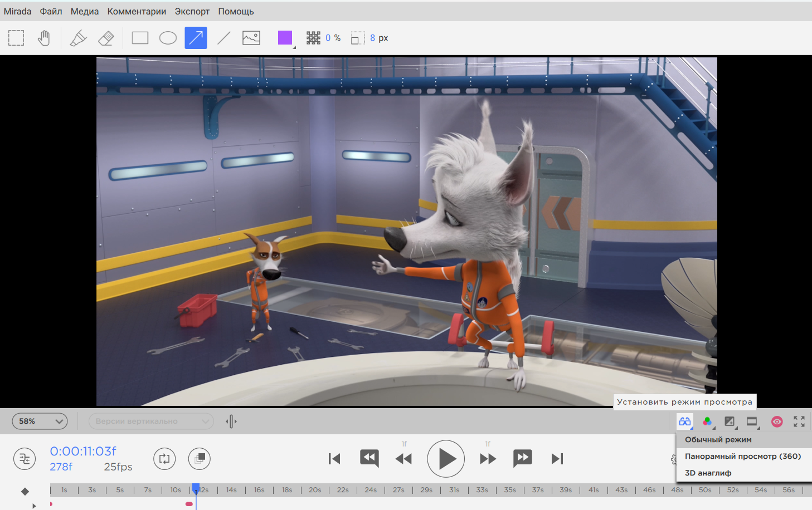Select the straight line tool
The image size is (812, 510).
(223, 38)
